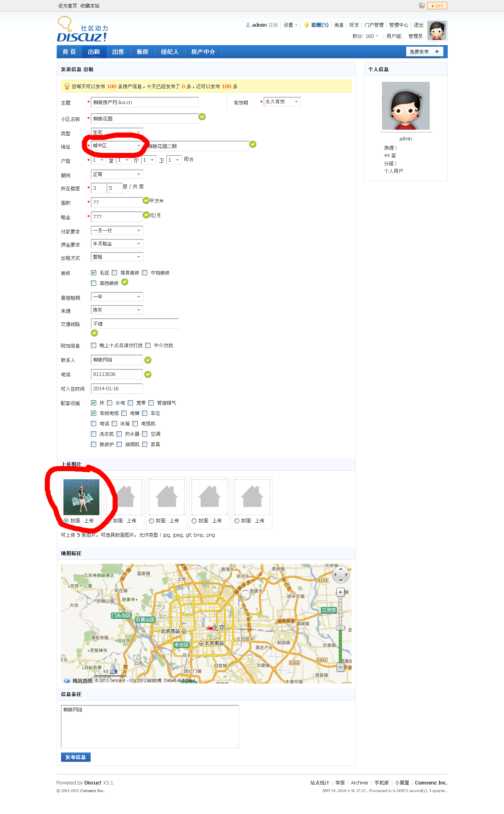Click in the 可入住时间 date field
The image size is (504, 814).
(x=117, y=389)
